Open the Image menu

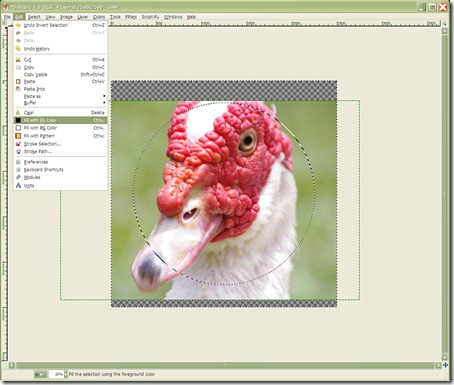coord(66,17)
